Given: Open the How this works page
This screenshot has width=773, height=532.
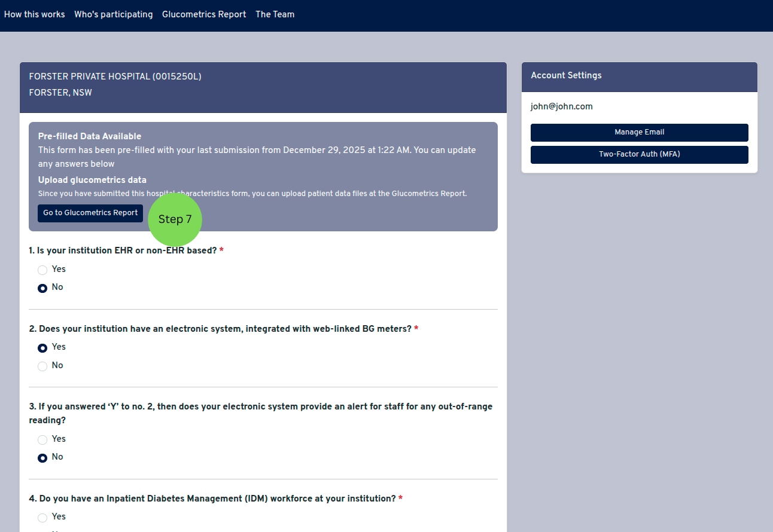Looking at the screenshot, I should (34, 14).
